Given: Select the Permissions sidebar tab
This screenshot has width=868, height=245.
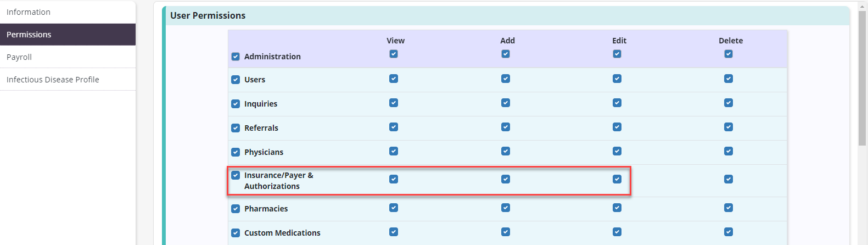Looking at the screenshot, I should [29, 35].
